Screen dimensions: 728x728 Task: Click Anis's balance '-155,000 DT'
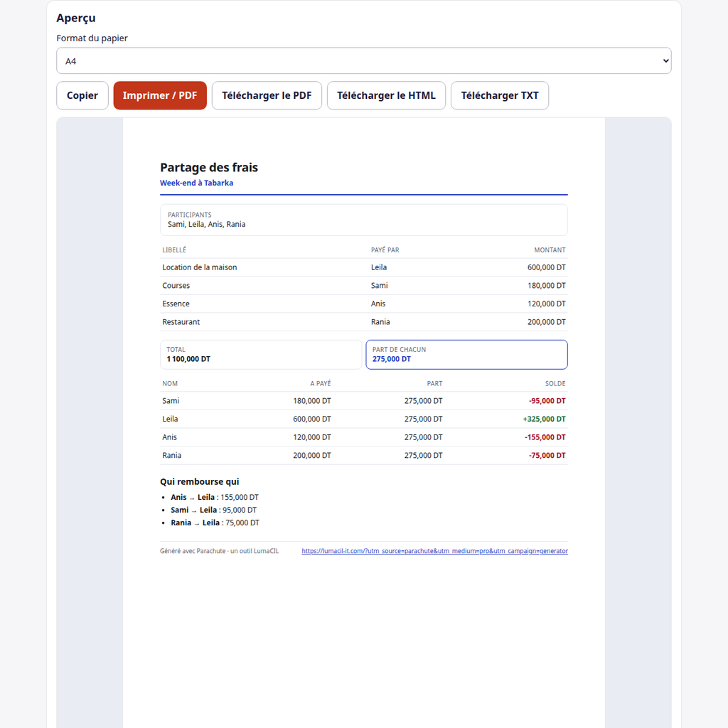[545, 437]
